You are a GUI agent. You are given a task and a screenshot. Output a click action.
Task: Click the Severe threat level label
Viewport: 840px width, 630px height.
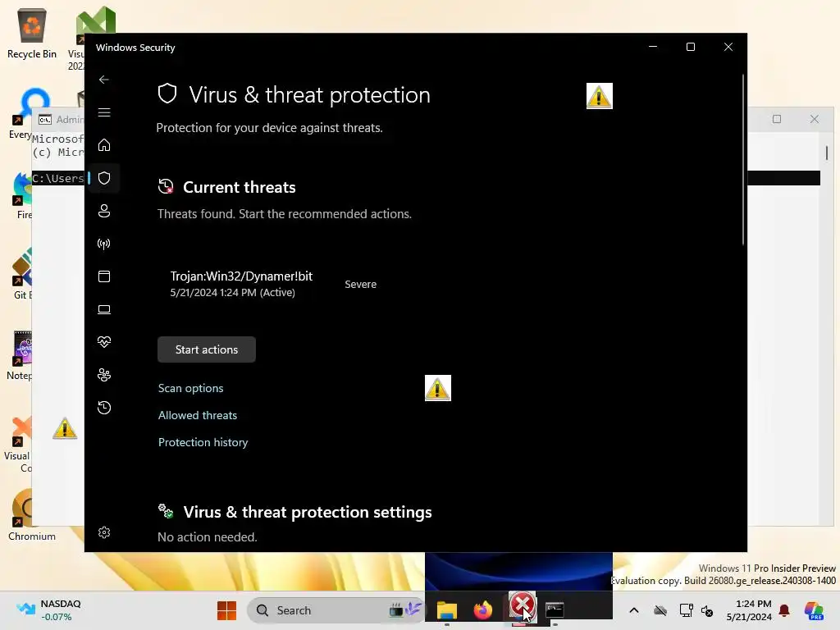tap(361, 285)
